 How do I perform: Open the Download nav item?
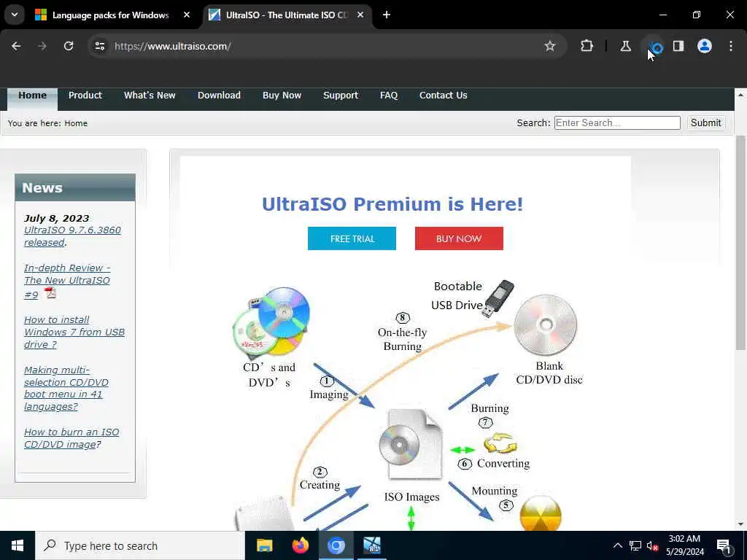[219, 96]
